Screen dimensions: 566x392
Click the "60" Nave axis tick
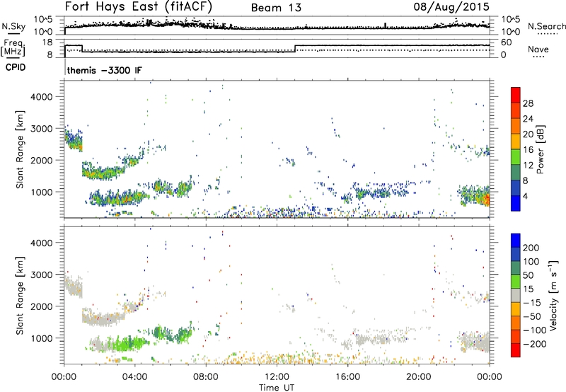click(x=507, y=42)
